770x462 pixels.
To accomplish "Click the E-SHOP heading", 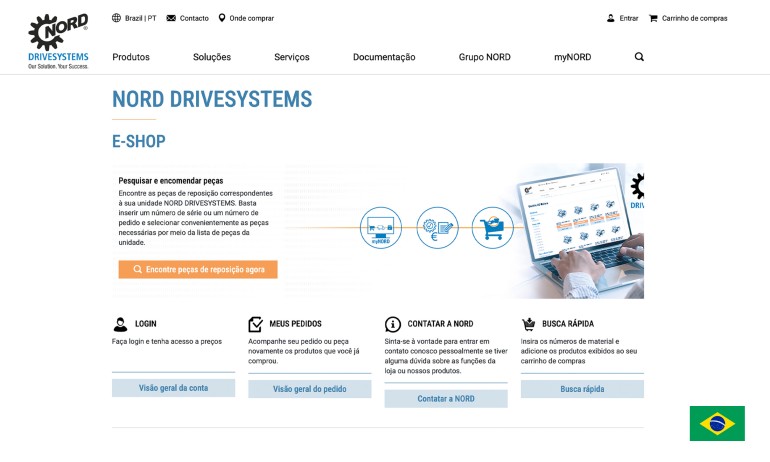I will click(138, 141).
